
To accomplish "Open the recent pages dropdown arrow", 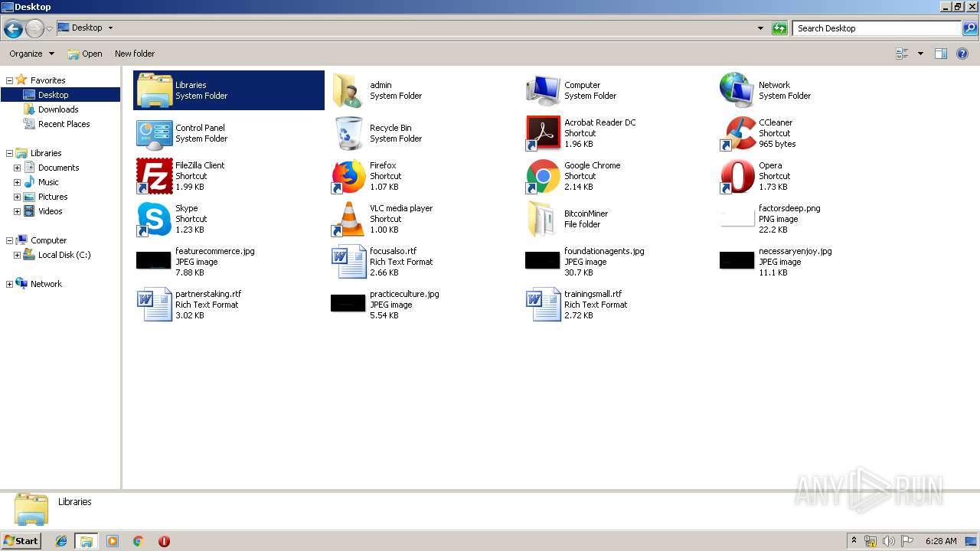I will [50, 29].
